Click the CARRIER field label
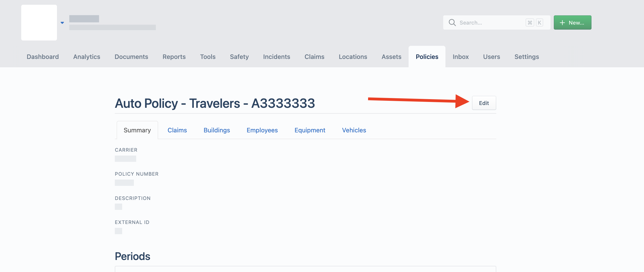The width and height of the screenshot is (644, 272). [126, 150]
